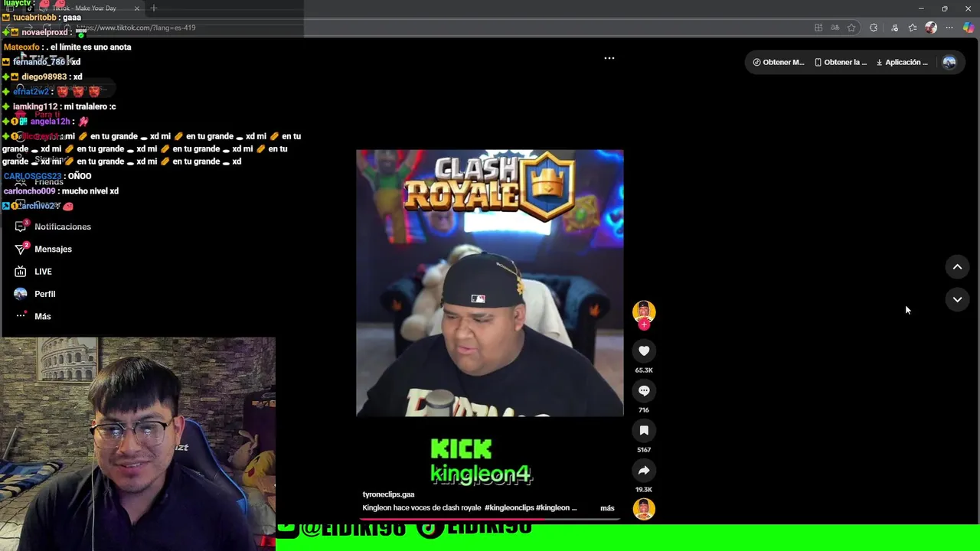Image resolution: width=980 pixels, height=551 pixels.
Task: Expand the caption with "más"
Action: [x=607, y=508]
